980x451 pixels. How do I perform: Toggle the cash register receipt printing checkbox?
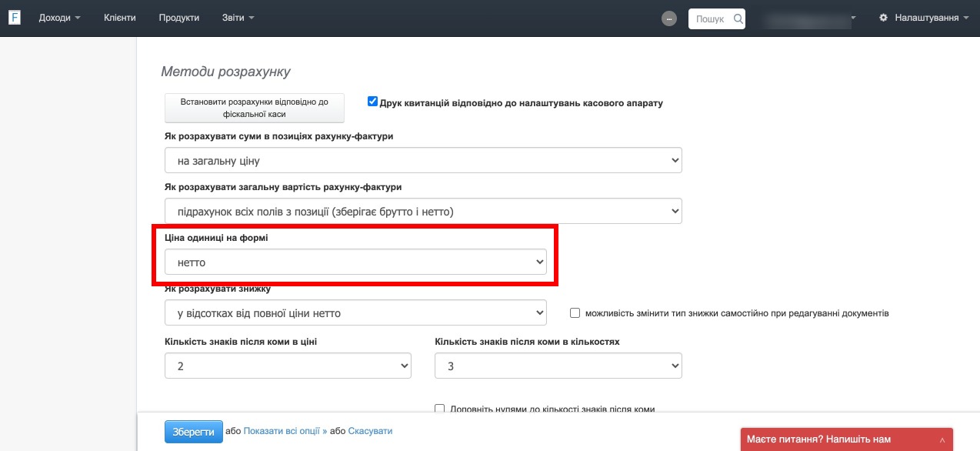click(373, 102)
